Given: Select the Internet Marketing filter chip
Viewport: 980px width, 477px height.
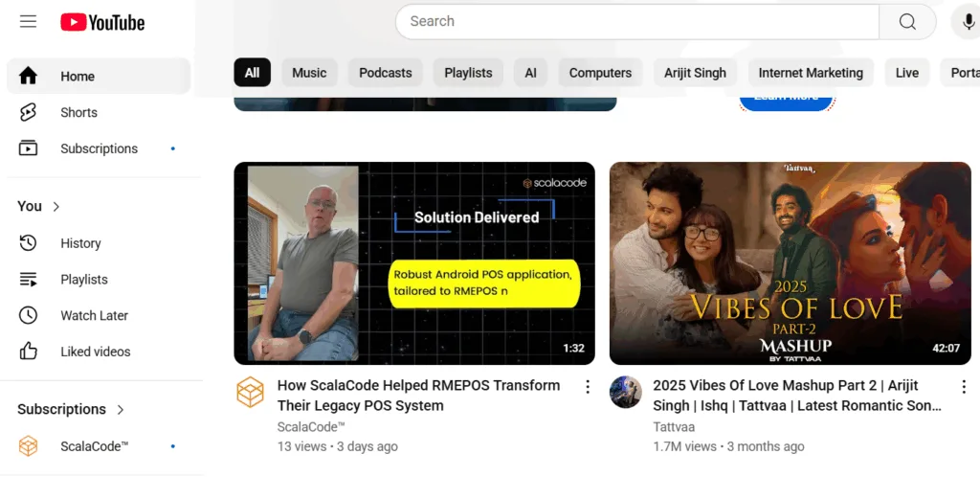Looking at the screenshot, I should pyautogui.click(x=811, y=73).
